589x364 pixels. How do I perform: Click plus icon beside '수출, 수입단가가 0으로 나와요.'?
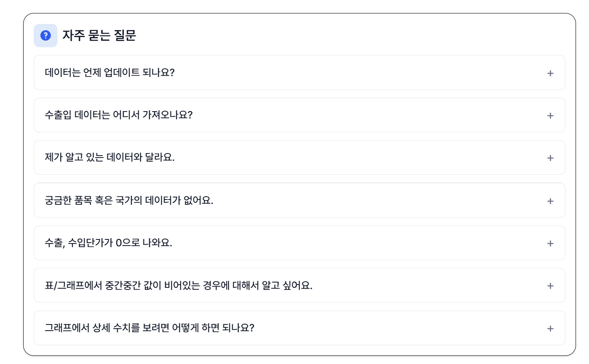click(x=550, y=243)
